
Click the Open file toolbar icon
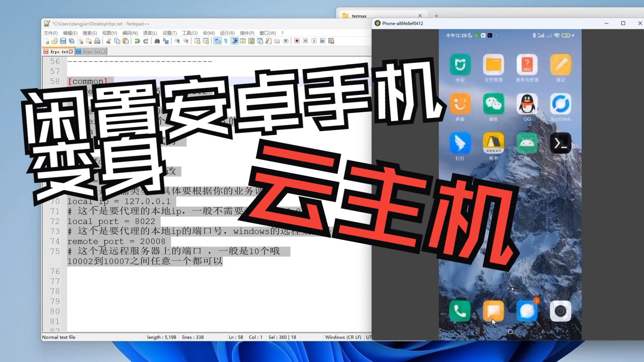(x=55, y=41)
